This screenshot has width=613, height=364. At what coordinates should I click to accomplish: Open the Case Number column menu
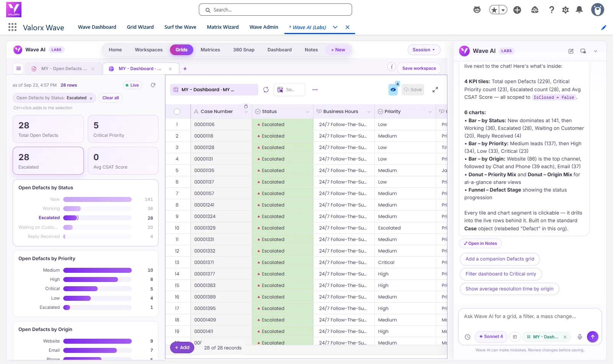click(246, 111)
